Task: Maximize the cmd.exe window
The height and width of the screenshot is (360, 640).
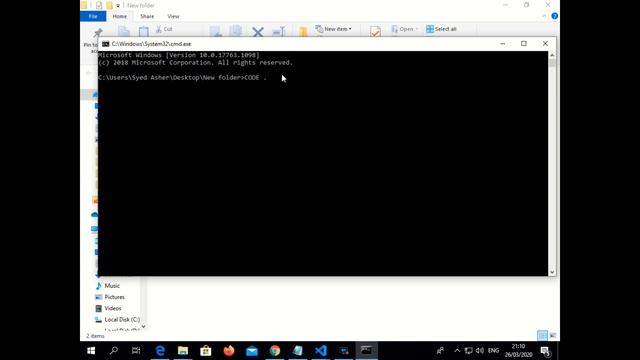Action: 524,44
